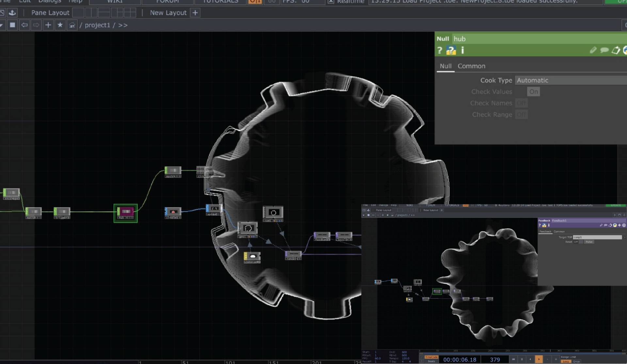Add a new layout with plus button
The width and height of the screenshot is (627, 364).
195,13
